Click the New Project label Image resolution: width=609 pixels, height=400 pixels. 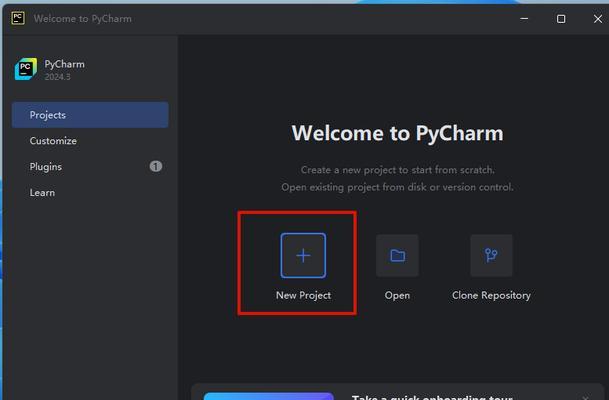click(x=303, y=296)
